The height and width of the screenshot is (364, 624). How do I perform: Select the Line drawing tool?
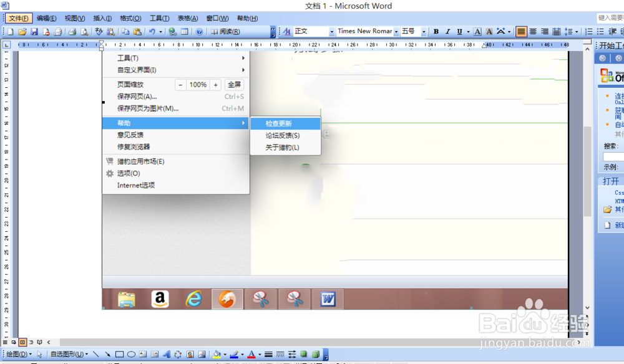pyautogui.click(x=96, y=354)
